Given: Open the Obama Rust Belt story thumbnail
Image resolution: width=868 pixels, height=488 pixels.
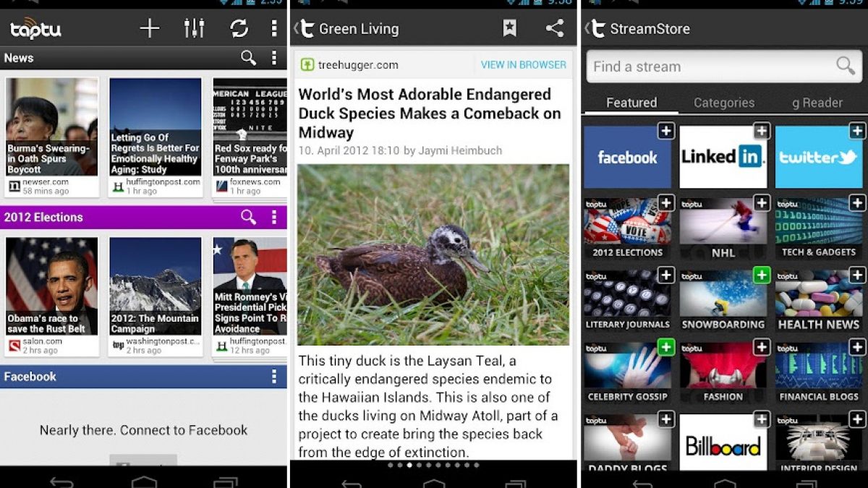Looking at the screenshot, I should pyautogui.click(x=52, y=286).
